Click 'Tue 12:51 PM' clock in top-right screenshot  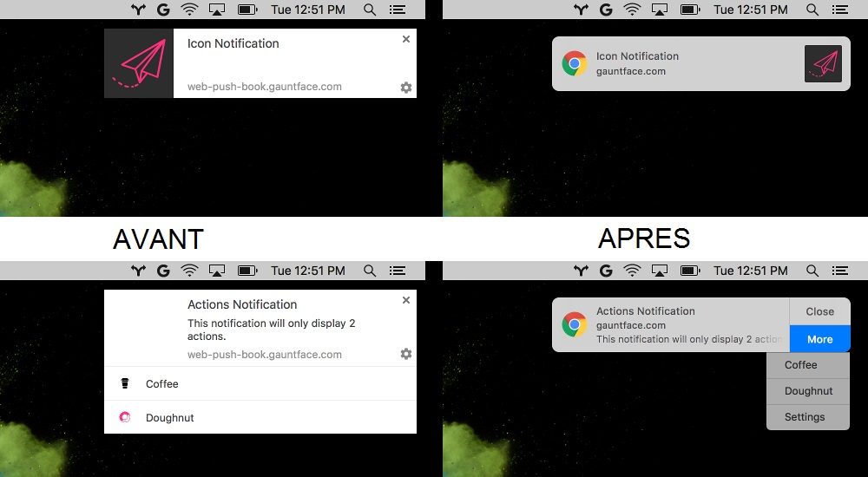pyautogui.click(x=751, y=10)
